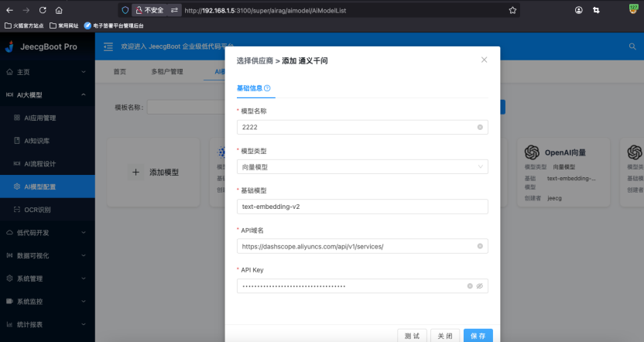Viewport: 644px width, 342px height.
Task: Collapse the AI大模型 sidebar menu
Action: pos(46,94)
